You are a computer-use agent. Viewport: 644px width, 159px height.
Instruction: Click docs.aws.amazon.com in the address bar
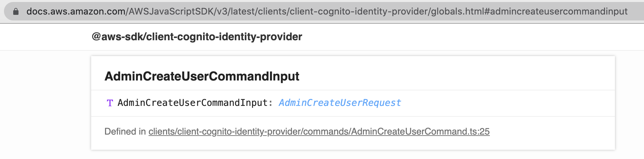coord(76,12)
